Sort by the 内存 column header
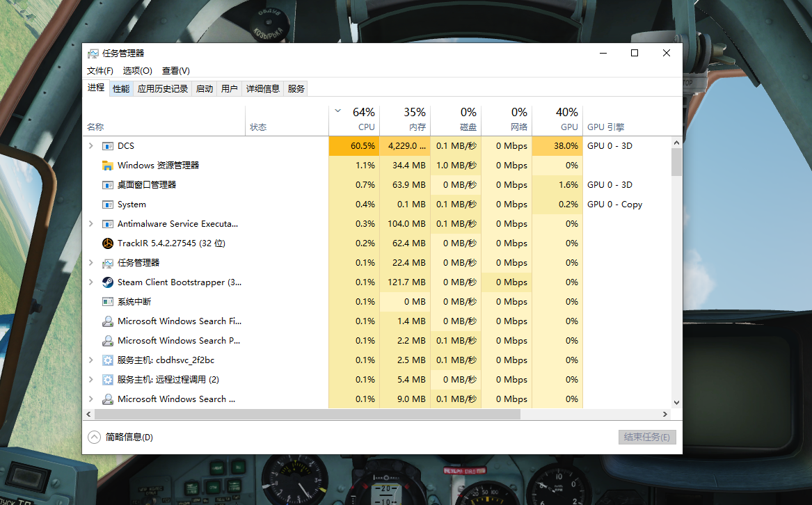This screenshot has width=812, height=505. [405, 120]
